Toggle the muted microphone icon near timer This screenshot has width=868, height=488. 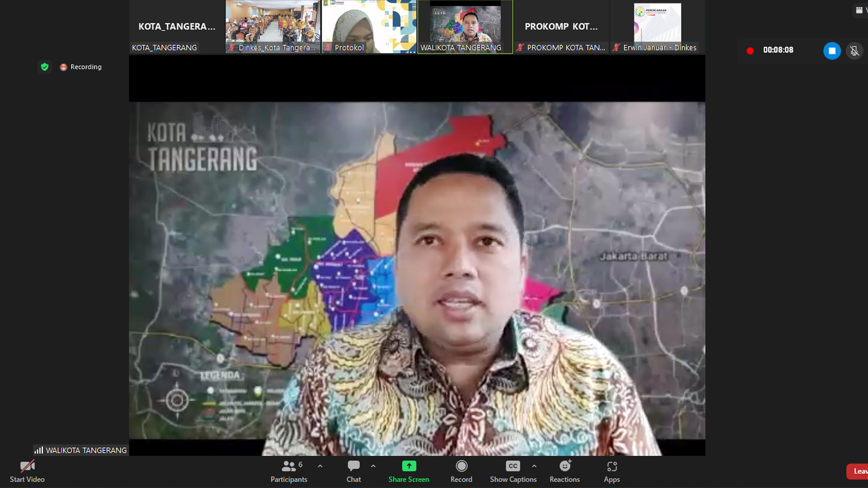tap(854, 50)
